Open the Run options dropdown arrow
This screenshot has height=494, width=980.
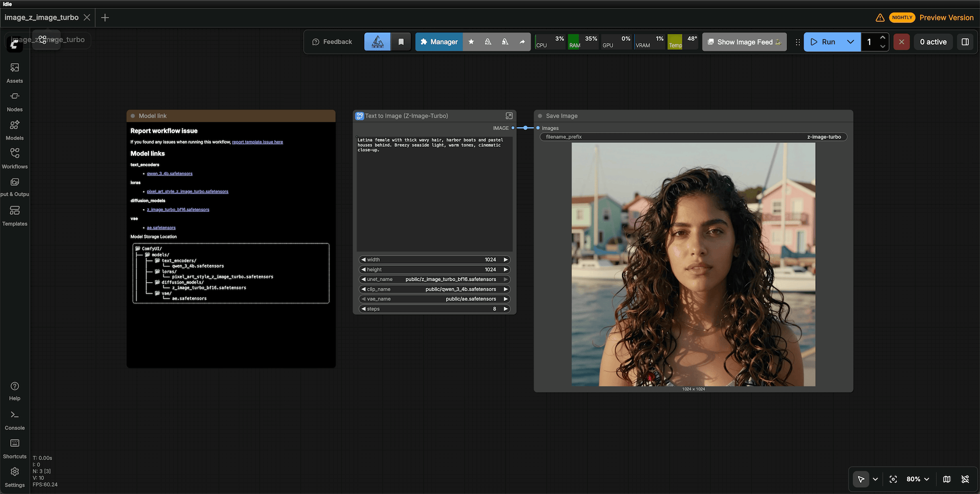pyautogui.click(x=850, y=42)
